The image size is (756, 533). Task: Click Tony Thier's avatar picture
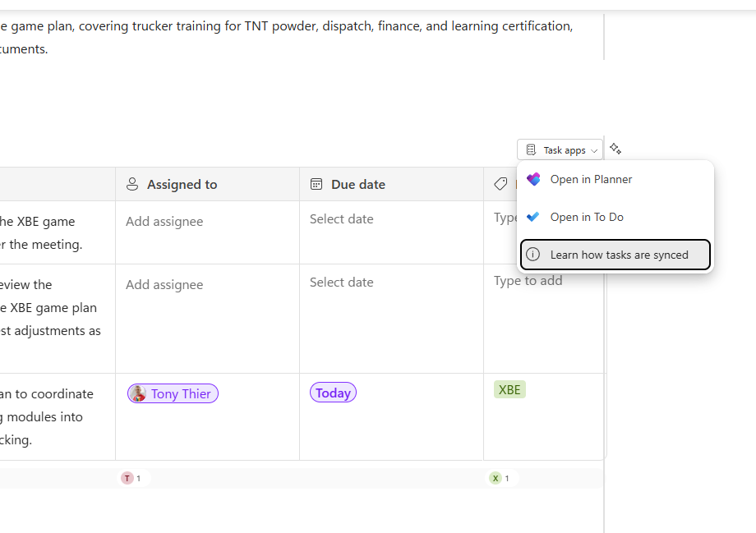pos(139,393)
